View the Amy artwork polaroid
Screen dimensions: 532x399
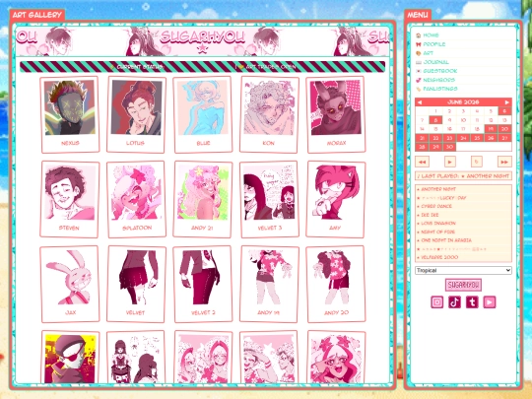pos(336,199)
